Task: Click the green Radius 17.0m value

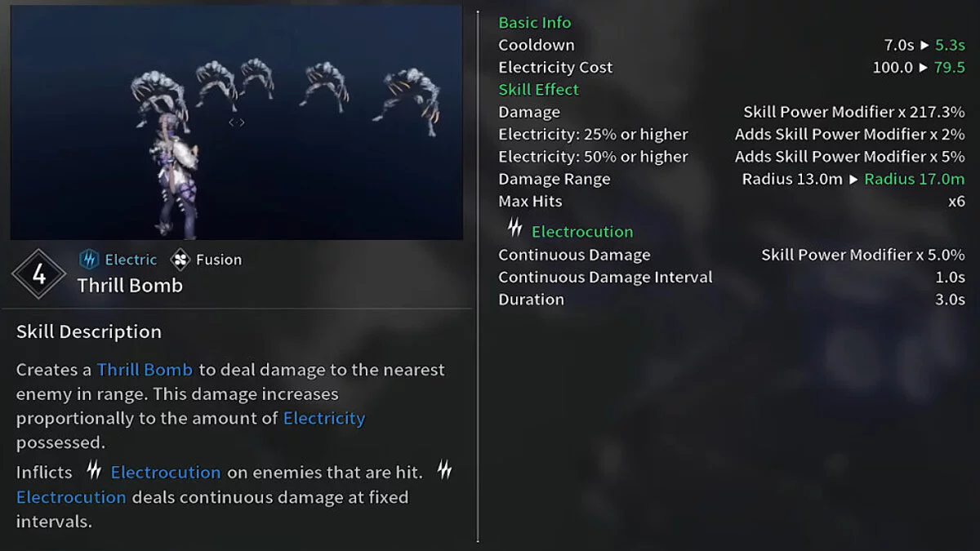Action: point(915,180)
